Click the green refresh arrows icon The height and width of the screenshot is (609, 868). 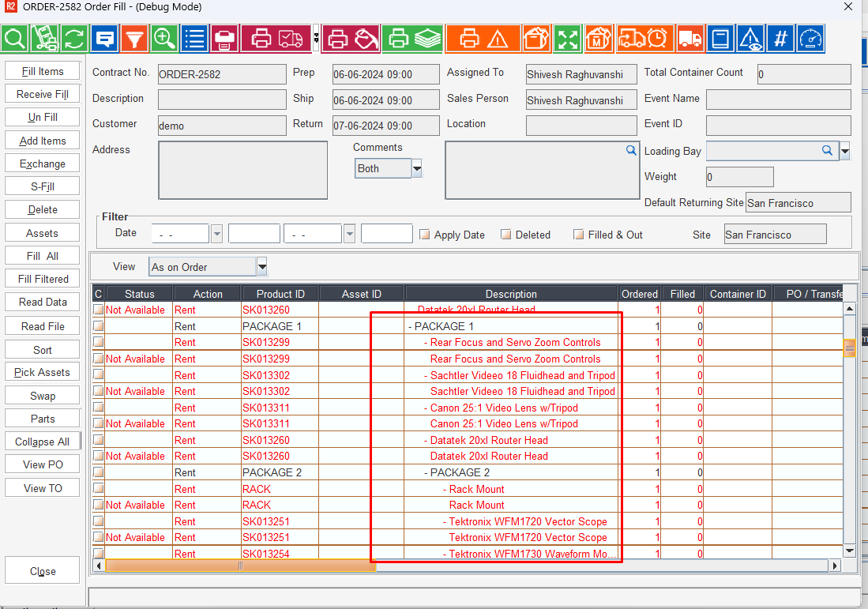(74, 38)
